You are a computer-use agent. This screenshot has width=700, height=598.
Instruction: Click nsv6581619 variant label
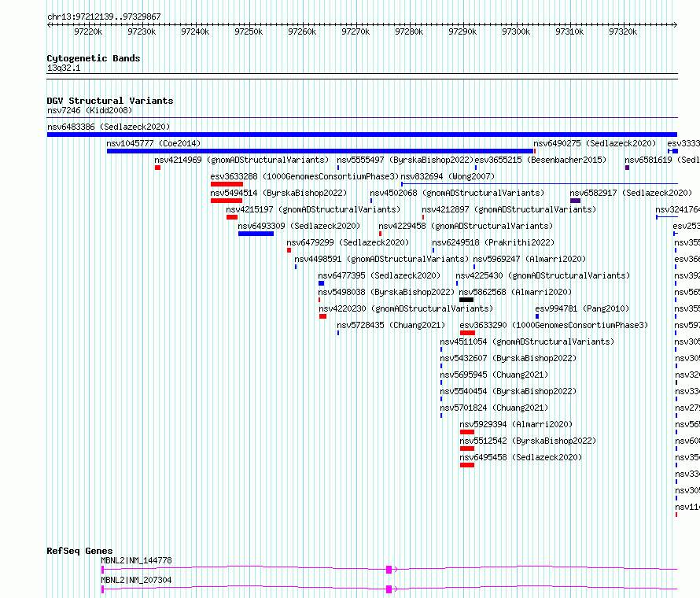pos(662,160)
